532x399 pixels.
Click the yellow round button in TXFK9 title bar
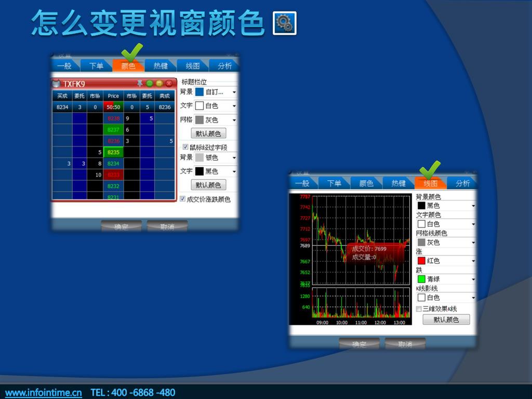[159, 84]
